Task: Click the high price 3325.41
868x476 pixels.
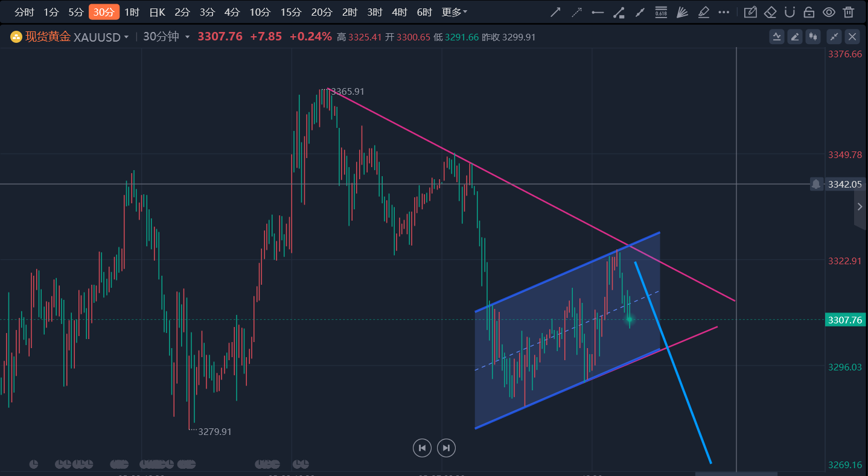Action: (x=365, y=37)
